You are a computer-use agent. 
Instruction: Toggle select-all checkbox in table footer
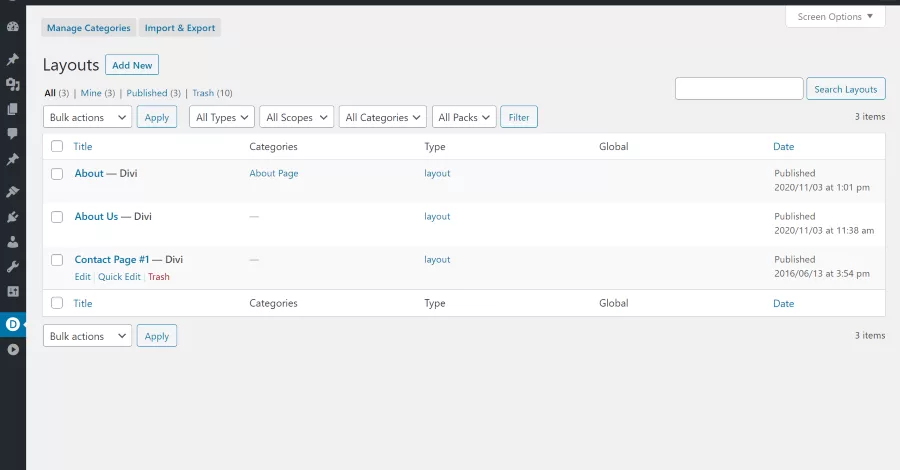57,303
